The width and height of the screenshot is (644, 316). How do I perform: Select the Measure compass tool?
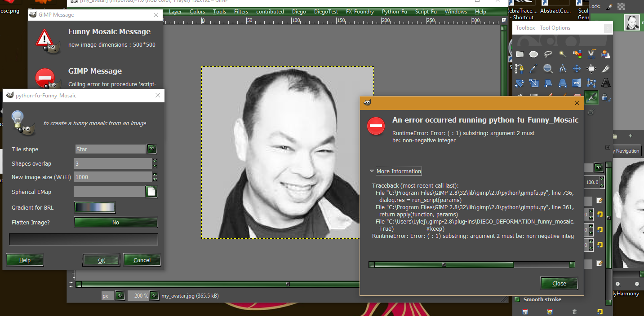[562, 69]
